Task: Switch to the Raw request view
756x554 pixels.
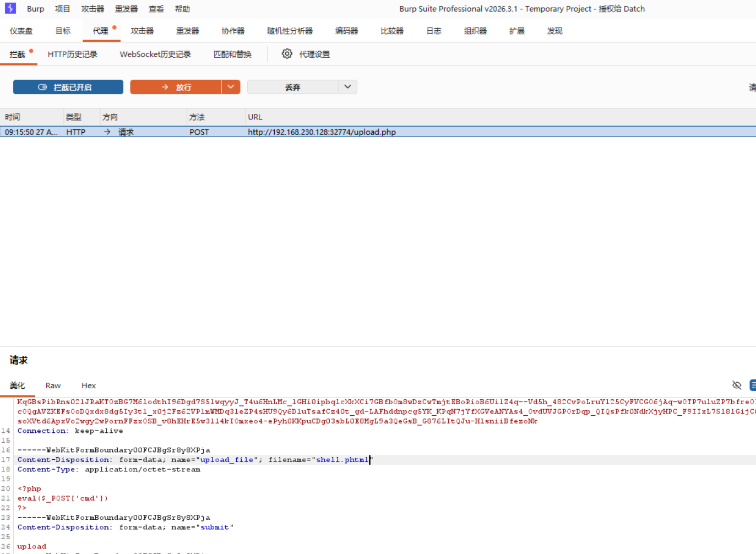Action: [x=53, y=385]
